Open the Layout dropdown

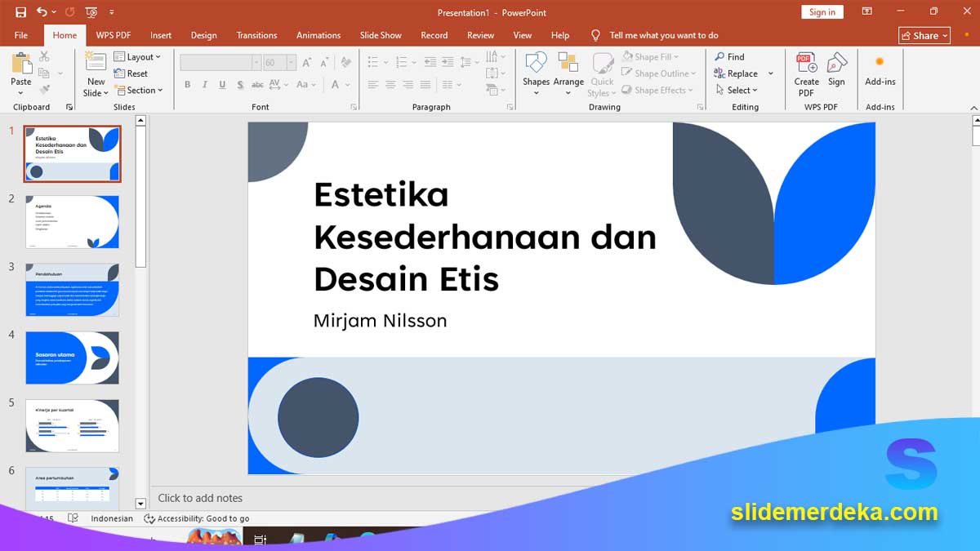pos(136,57)
